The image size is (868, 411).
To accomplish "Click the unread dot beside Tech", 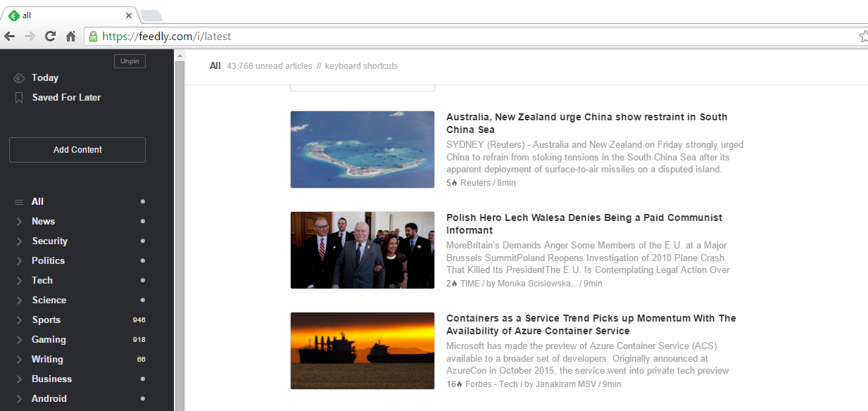I will [143, 281].
